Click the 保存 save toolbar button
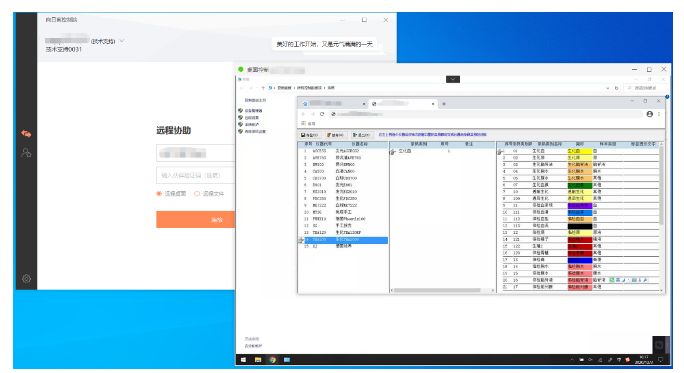684x373 pixels. pyautogui.click(x=310, y=135)
